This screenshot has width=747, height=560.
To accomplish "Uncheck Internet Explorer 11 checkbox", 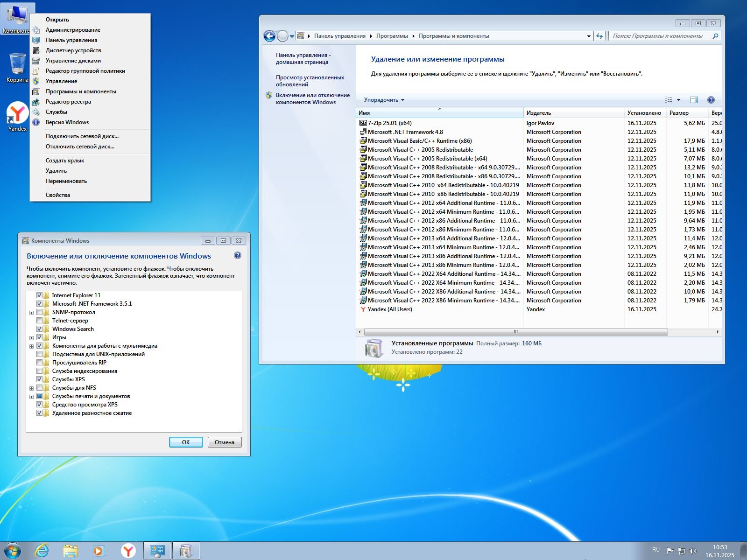I will (x=40, y=295).
